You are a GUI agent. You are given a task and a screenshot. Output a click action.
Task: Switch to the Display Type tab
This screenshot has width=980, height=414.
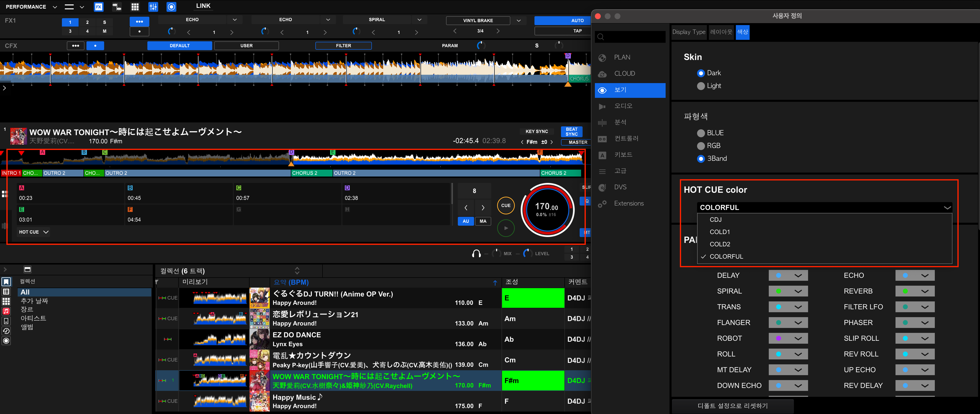click(x=689, y=32)
